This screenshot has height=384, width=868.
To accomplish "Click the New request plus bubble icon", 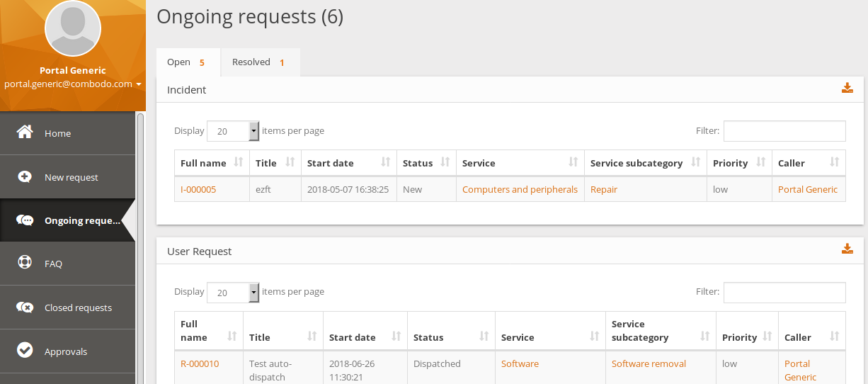I will pyautogui.click(x=25, y=176).
